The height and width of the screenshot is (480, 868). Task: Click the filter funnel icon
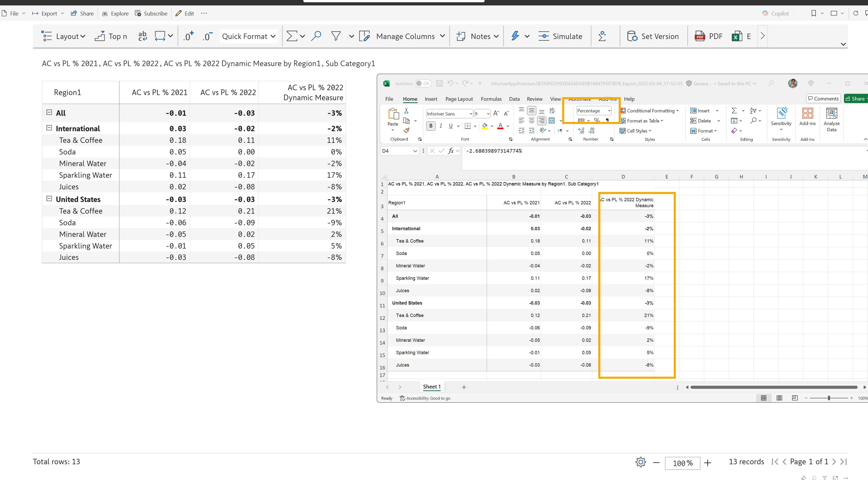pyautogui.click(x=336, y=36)
